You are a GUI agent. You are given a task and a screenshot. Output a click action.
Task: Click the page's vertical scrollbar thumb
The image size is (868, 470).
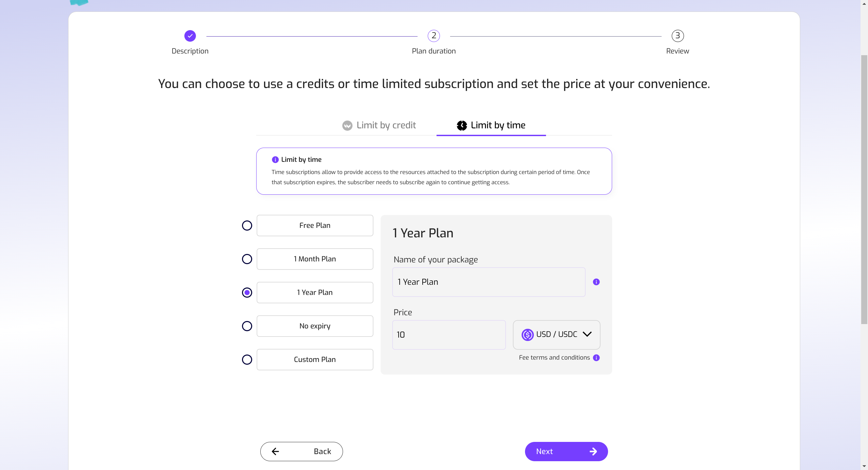pos(864,190)
